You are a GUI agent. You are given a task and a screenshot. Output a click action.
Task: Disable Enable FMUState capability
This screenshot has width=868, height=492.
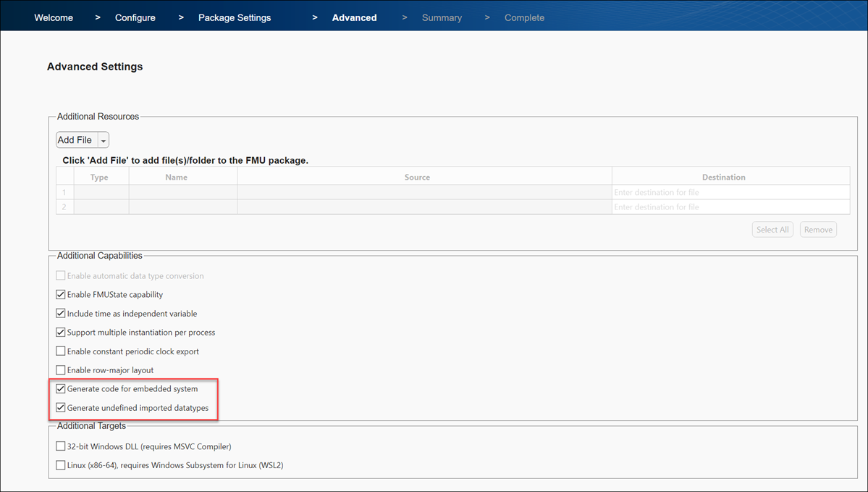click(61, 294)
